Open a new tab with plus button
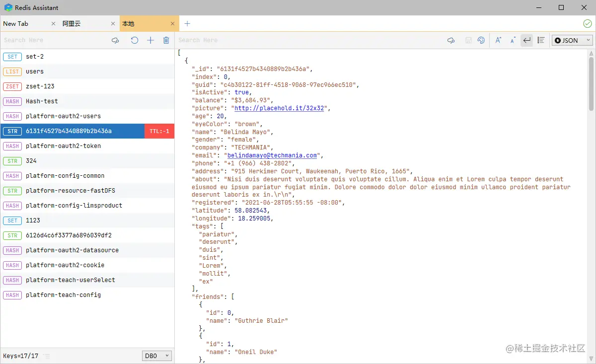The width and height of the screenshot is (596, 364). pyautogui.click(x=187, y=23)
